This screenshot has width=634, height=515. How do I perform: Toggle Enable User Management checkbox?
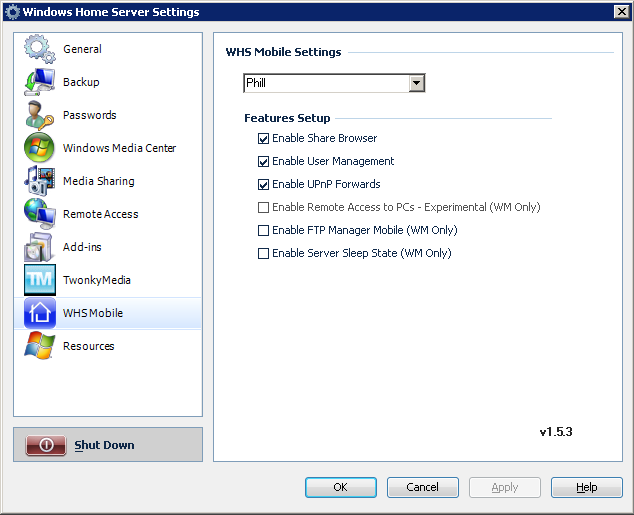[x=263, y=162]
